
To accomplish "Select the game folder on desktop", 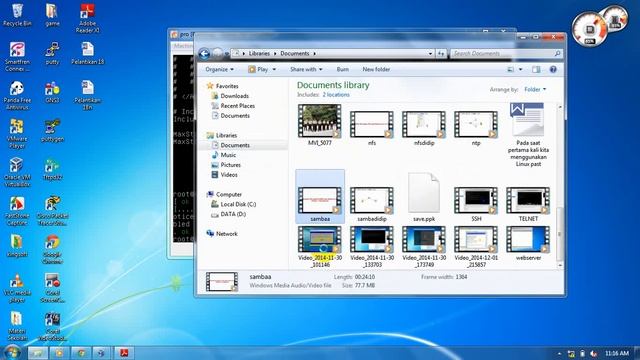I will [52, 15].
